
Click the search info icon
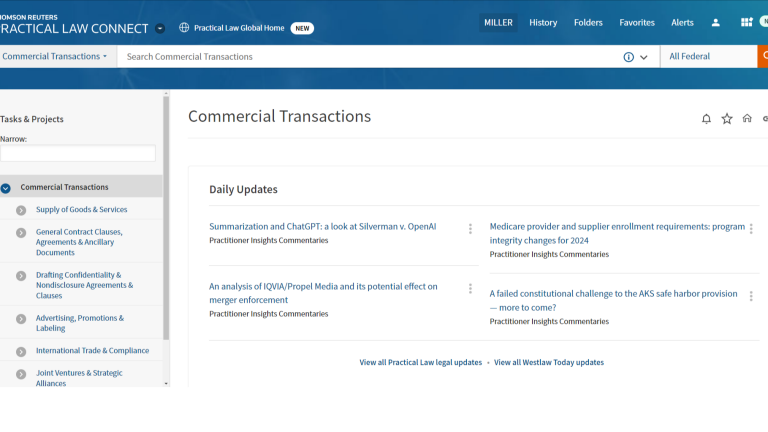point(629,57)
